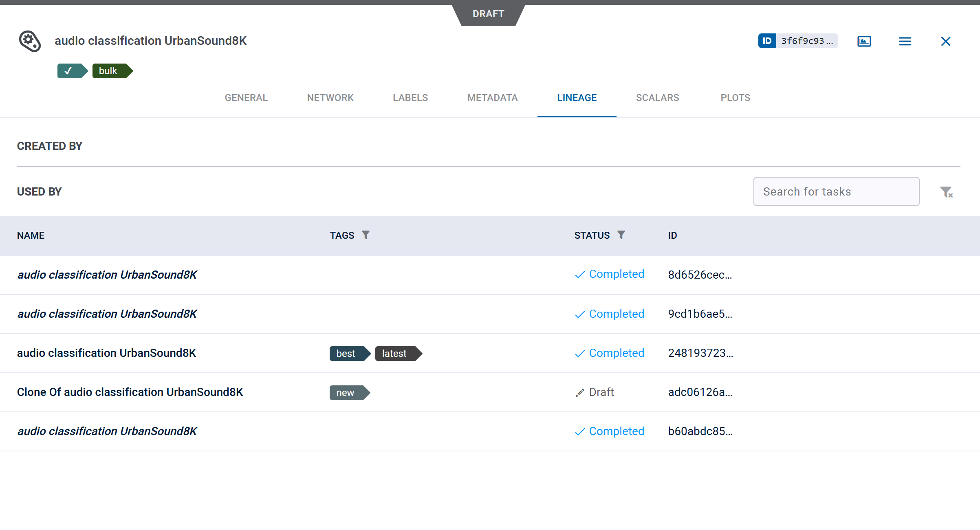The width and height of the screenshot is (980, 530).
Task: Click the new tag on clone row
Action: 346,393
